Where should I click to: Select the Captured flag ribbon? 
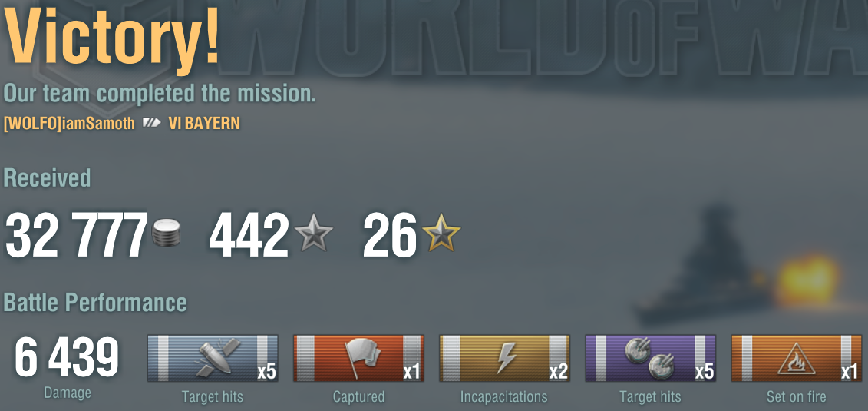click(x=358, y=358)
